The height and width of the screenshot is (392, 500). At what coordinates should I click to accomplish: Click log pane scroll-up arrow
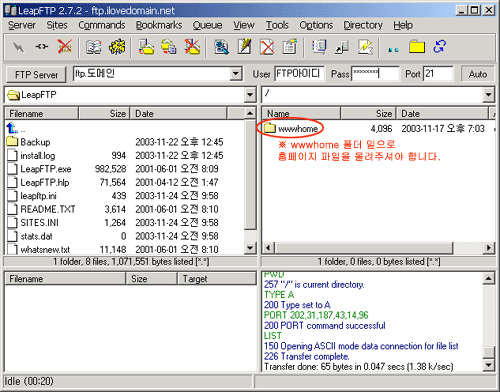click(x=489, y=278)
